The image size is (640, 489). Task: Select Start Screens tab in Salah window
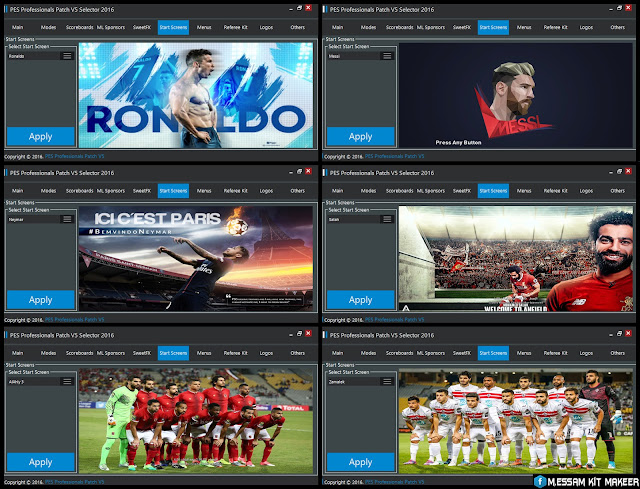(493, 191)
